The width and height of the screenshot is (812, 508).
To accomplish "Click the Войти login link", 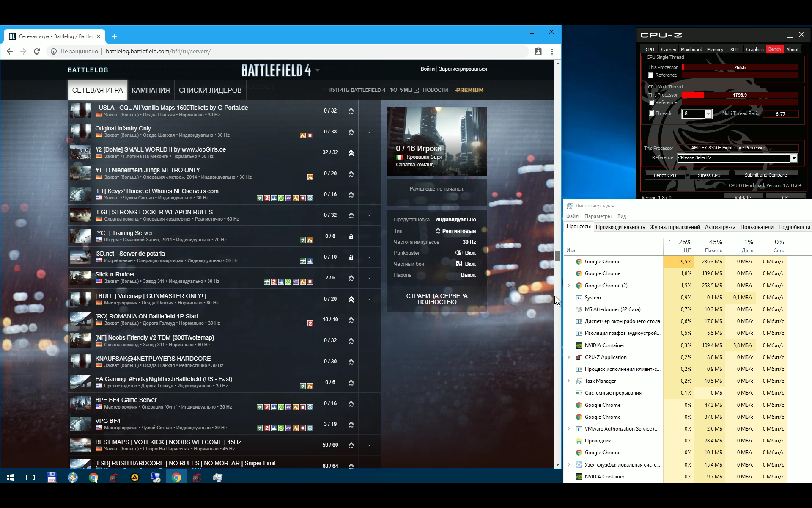I will coord(427,69).
